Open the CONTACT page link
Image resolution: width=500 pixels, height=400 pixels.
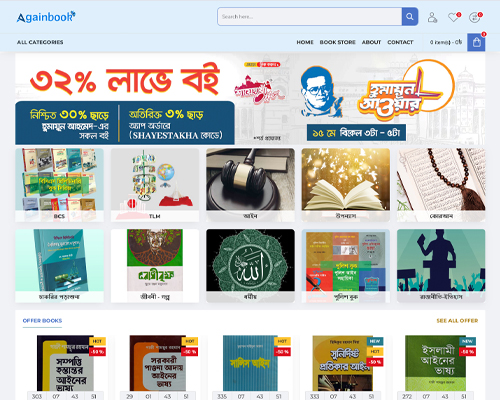(x=400, y=42)
